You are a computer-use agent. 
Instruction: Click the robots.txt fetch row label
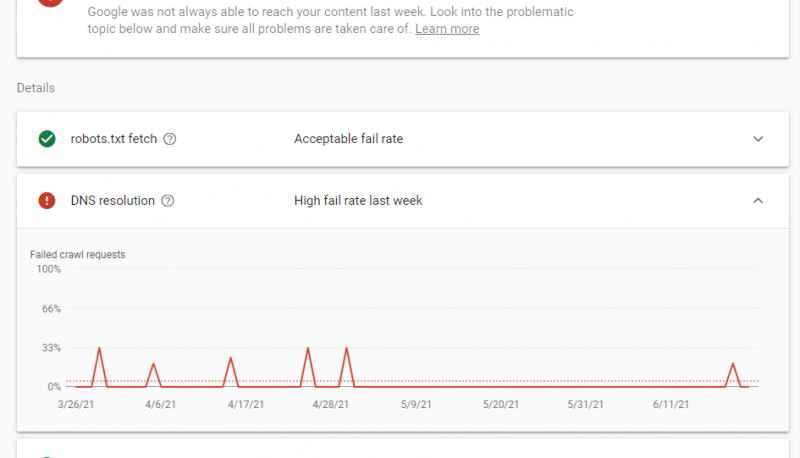(114, 139)
